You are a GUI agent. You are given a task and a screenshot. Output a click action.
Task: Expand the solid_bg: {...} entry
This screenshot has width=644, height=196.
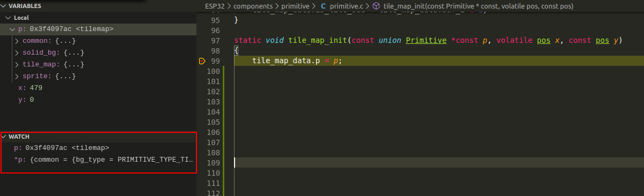click(17, 52)
